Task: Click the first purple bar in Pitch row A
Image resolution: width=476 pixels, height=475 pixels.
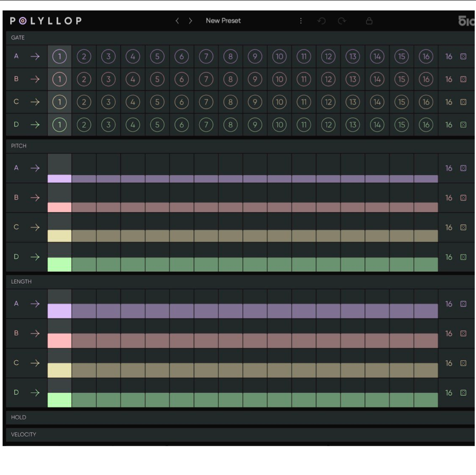Action: (60, 179)
